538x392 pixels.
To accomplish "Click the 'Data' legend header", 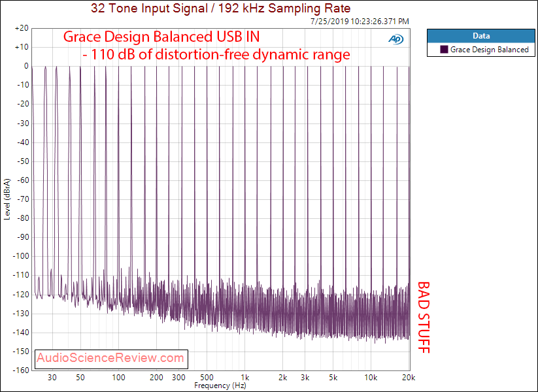I will tap(480, 36).
